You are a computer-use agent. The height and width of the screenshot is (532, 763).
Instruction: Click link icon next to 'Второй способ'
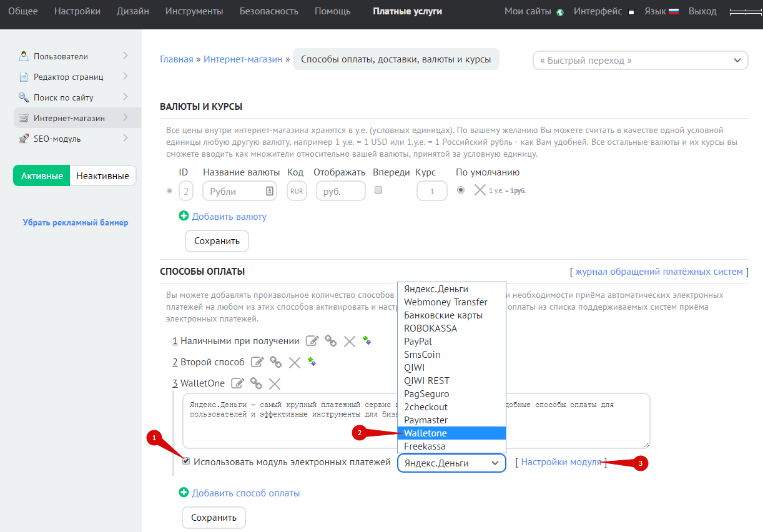[x=275, y=362]
